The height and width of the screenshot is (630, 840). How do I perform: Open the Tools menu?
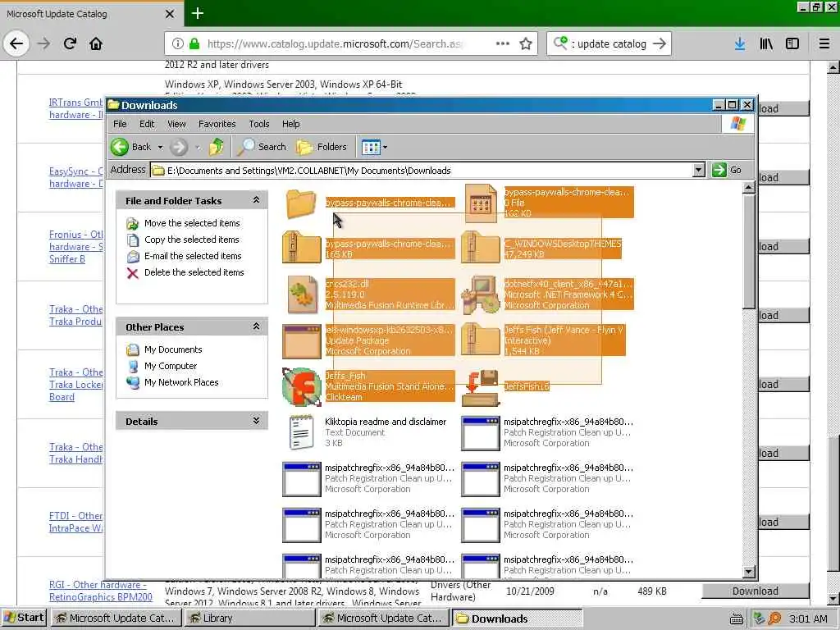click(x=258, y=124)
